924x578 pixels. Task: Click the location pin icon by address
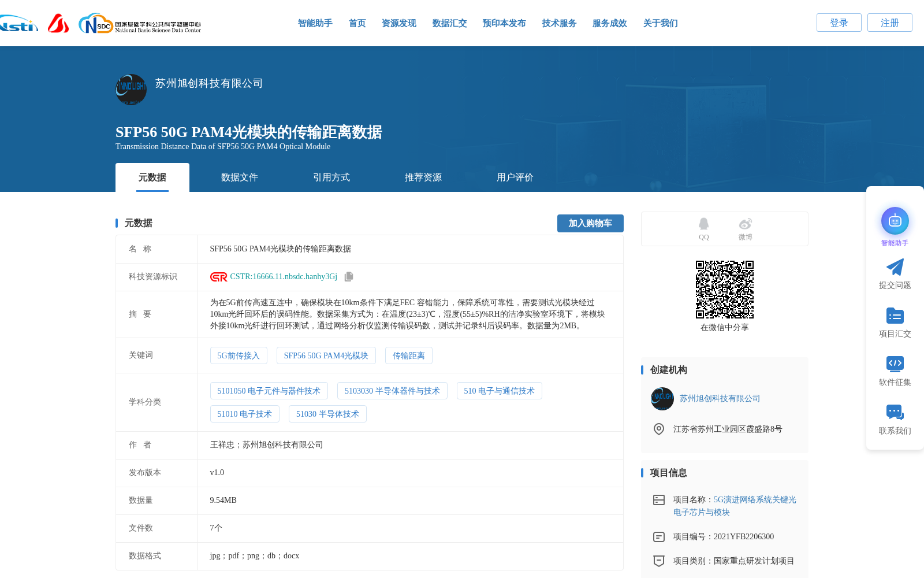click(658, 429)
